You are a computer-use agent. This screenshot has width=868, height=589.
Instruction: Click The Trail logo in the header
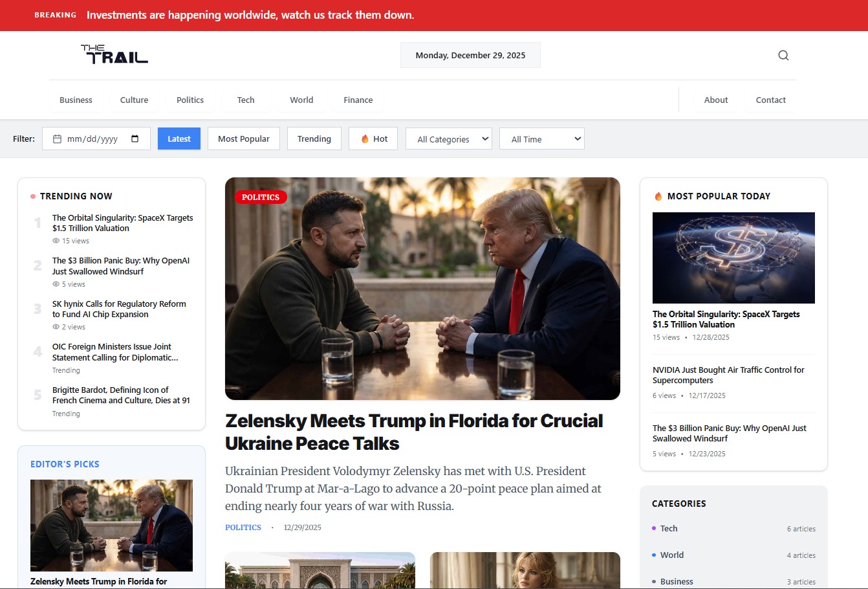(x=114, y=54)
